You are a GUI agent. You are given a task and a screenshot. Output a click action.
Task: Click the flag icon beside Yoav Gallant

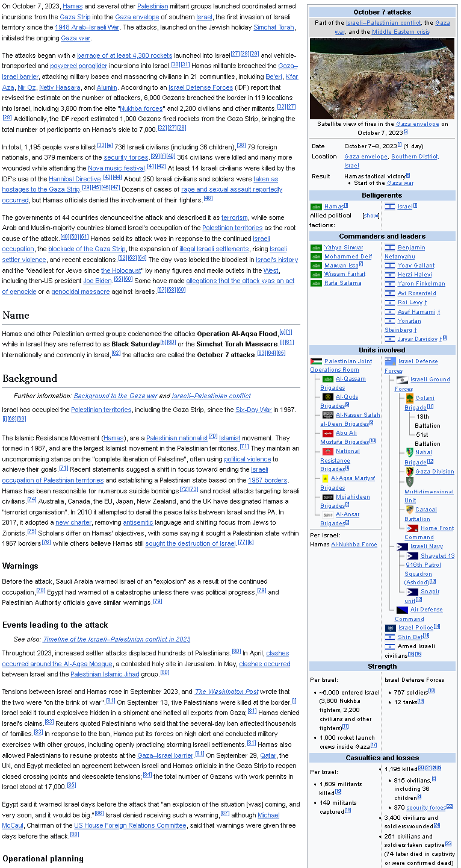[390, 266]
